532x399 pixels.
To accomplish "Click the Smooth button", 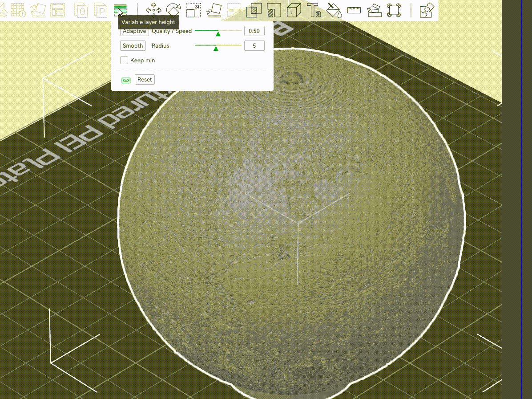I will 133,45.
